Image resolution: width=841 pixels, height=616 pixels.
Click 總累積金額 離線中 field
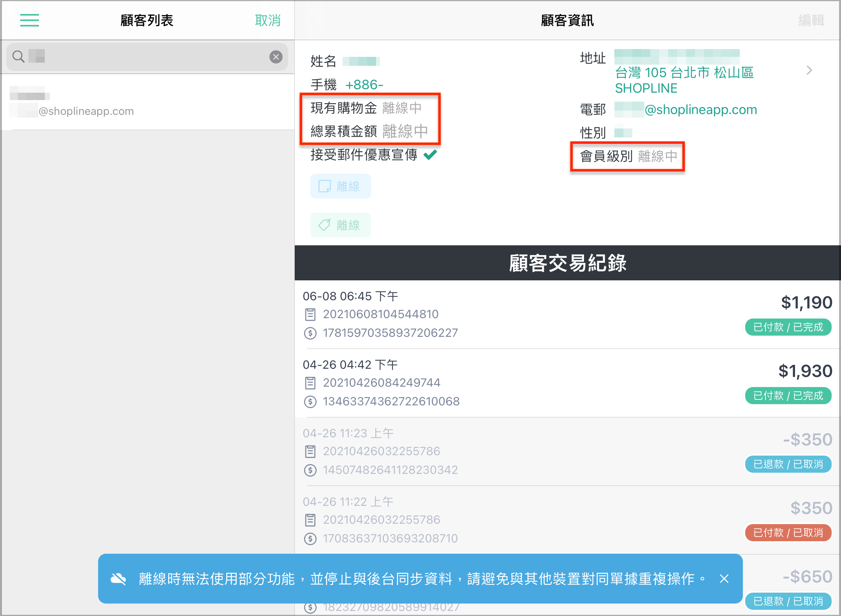click(x=369, y=131)
